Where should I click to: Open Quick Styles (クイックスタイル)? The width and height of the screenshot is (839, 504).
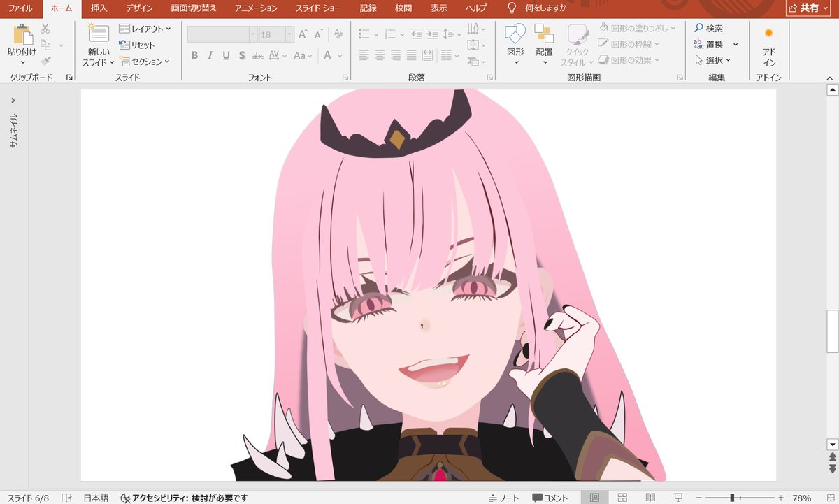tap(578, 45)
